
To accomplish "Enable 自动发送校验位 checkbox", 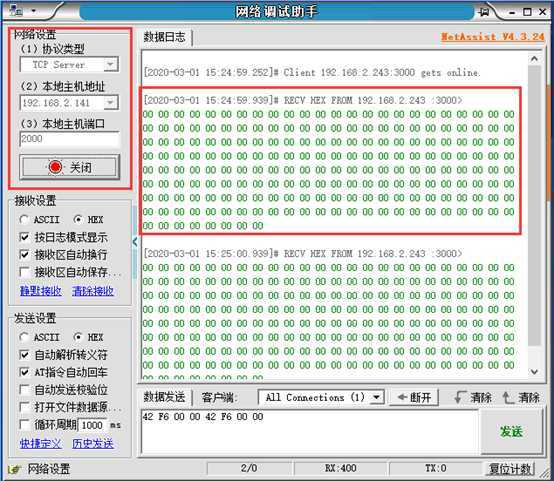I will pyautogui.click(x=24, y=389).
